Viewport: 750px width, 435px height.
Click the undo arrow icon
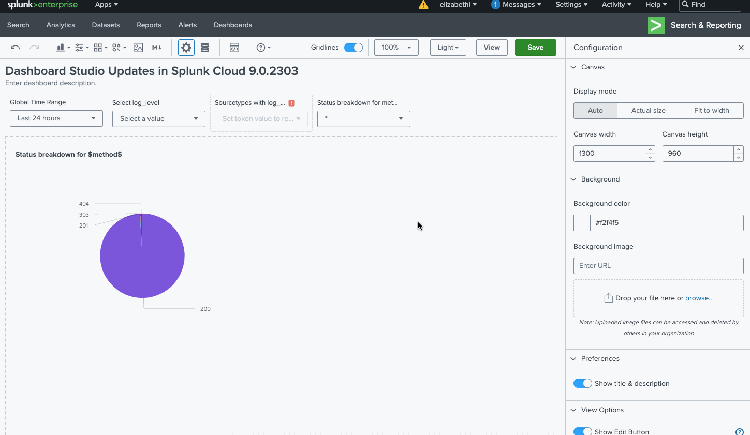click(x=15, y=47)
